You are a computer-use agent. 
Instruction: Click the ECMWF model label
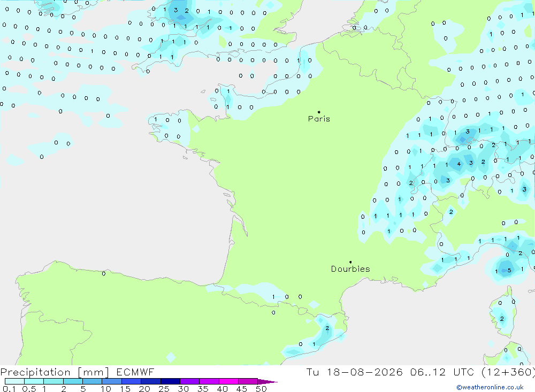pos(135,372)
